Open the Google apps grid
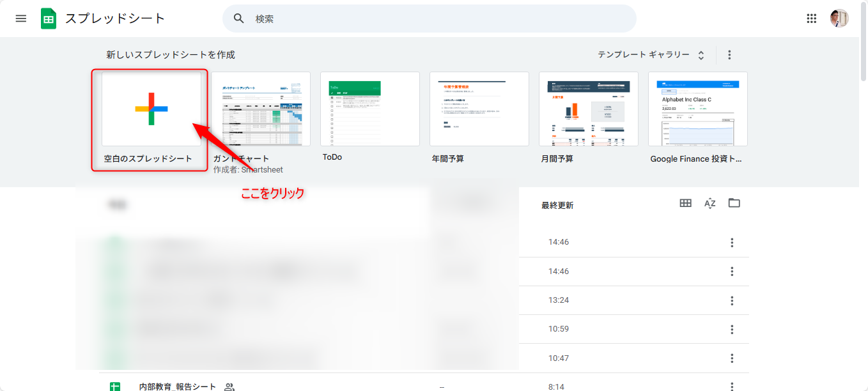This screenshot has width=868, height=391. 812,19
